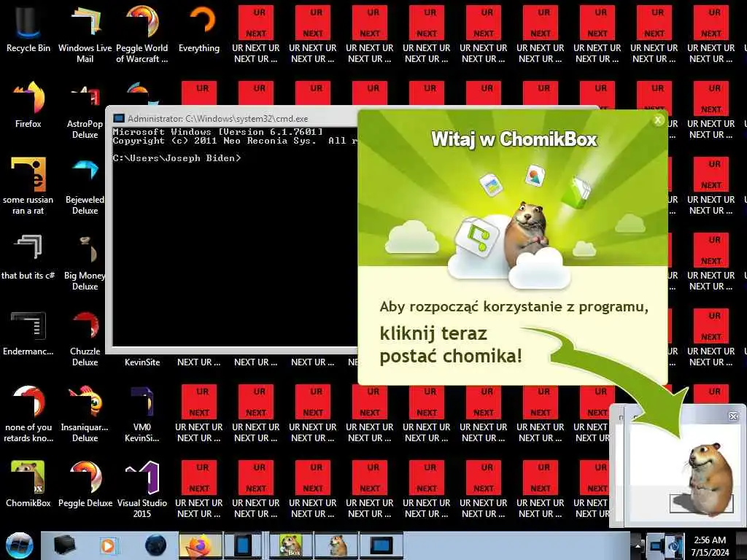
Task: Switch to ChomikBox 'Box' taskbar button
Action: (290, 545)
